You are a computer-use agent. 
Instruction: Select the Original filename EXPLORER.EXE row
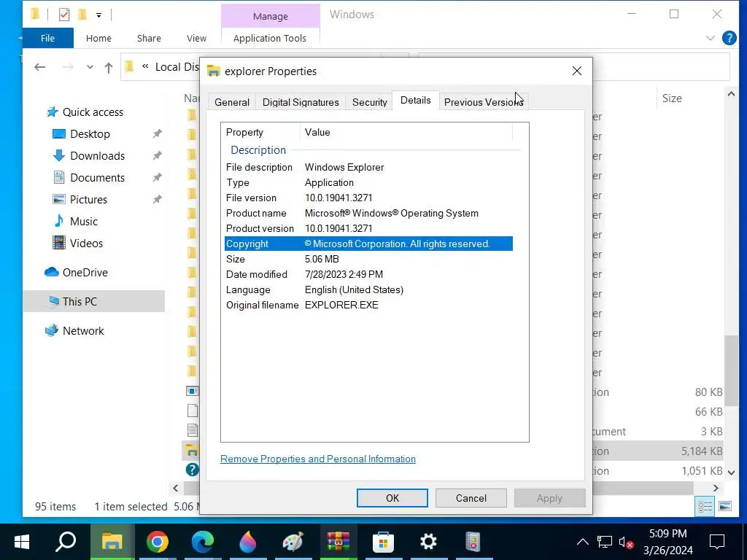(368, 305)
